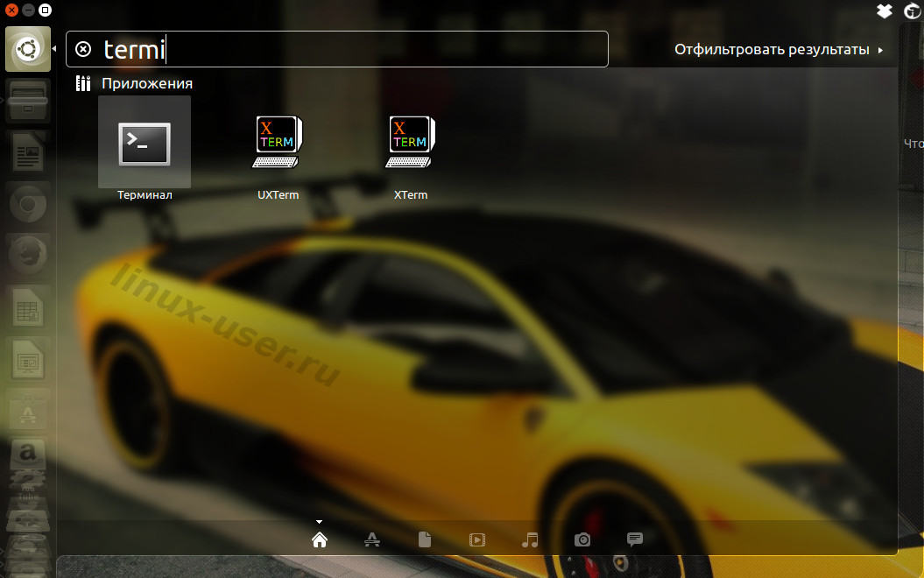Open Ubuntu Software Center from launcher
This screenshot has height=578, width=924.
pos(28,410)
